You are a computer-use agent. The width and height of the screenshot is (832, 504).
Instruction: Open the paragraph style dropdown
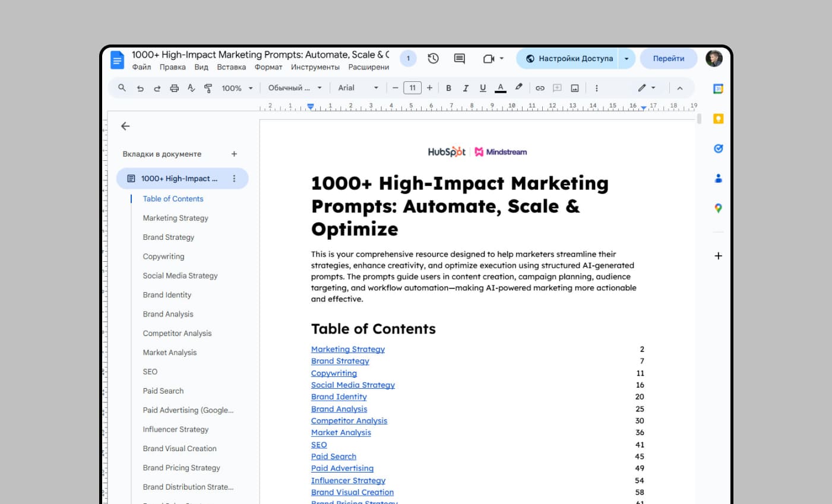292,87
